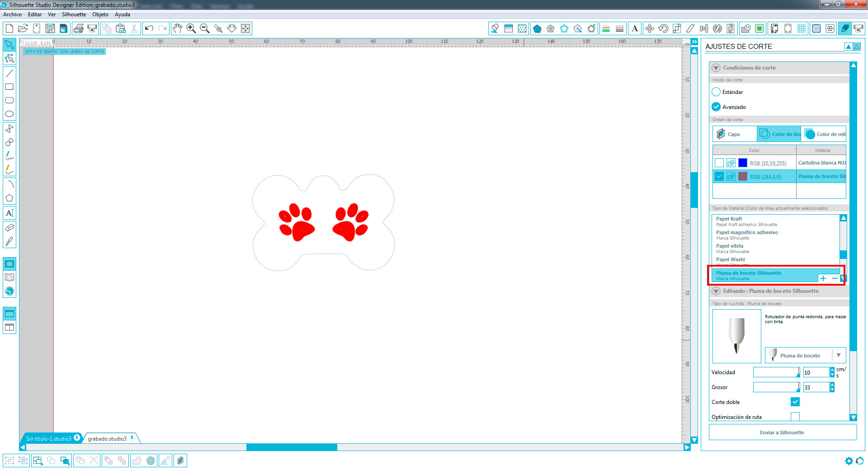Enable Optimización de ruta checkbox

[795, 417]
